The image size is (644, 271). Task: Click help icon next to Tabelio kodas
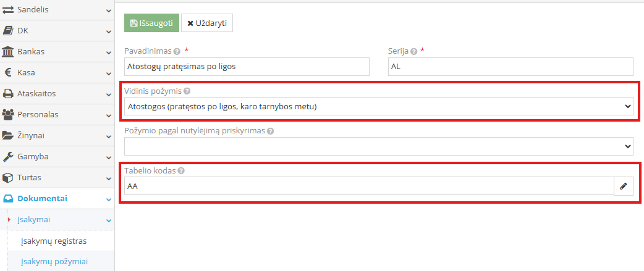[x=181, y=171]
